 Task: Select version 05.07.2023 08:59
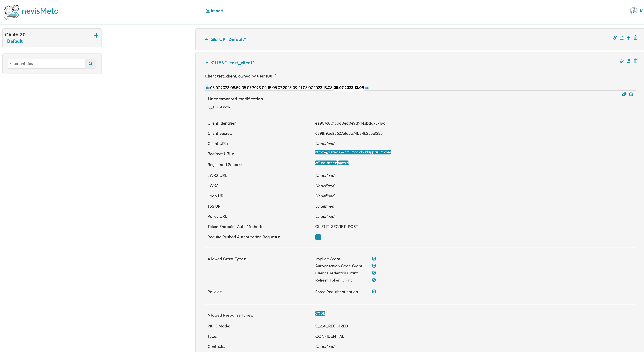[225, 88]
